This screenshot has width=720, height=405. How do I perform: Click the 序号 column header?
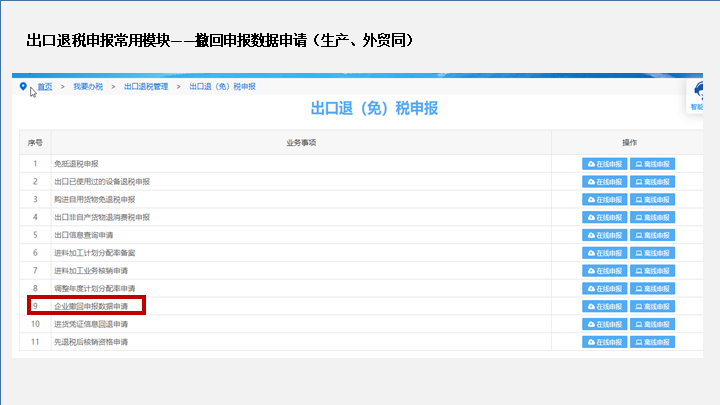(35, 143)
